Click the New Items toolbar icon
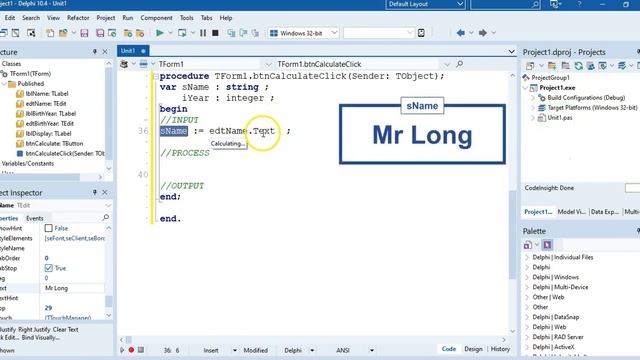 pyautogui.click(x=50, y=33)
